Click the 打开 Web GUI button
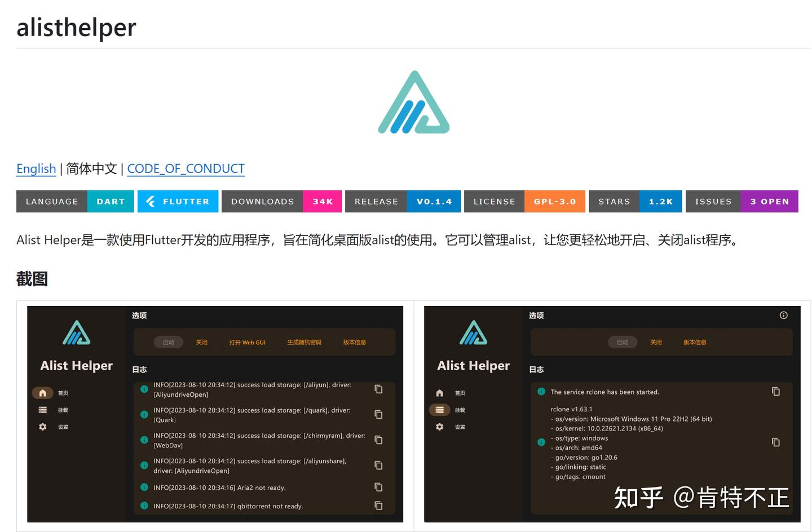This screenshot has width=812, height=532. [x=247, y=342]
